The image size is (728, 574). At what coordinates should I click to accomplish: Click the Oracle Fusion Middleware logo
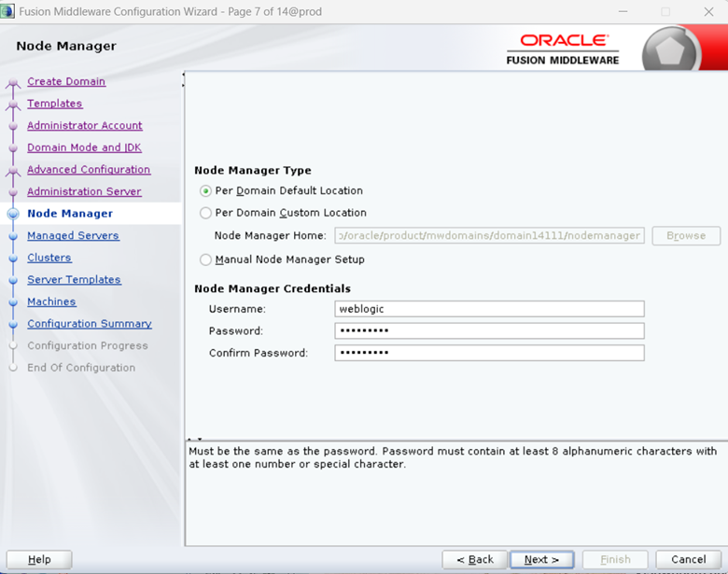pyautogui.click(x=563, y=49)
